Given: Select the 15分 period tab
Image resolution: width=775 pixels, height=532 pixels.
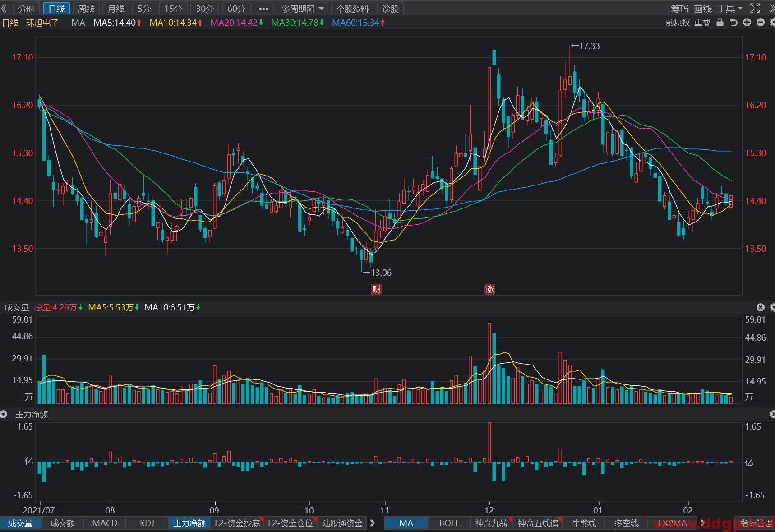Looking at the screenshot, I should tap(173, 9).
